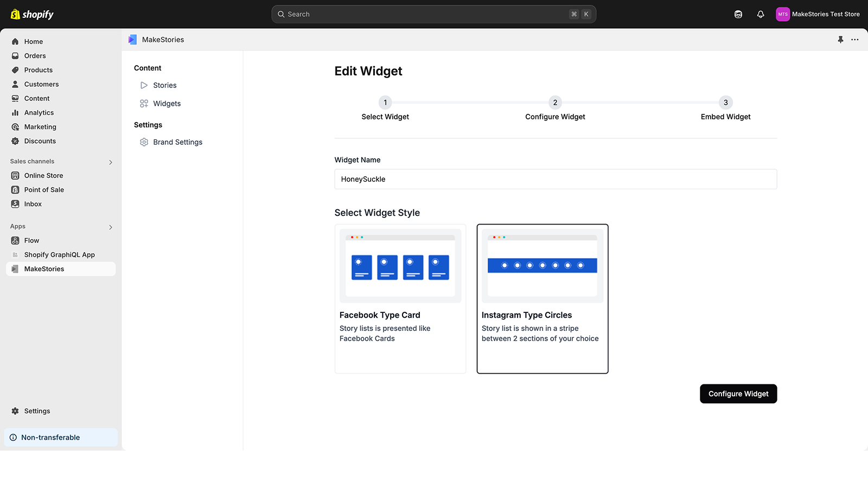Edit the Widget Name field showing HoneySuckle
The height and width of the screenshot is (488, 868).
555,179
